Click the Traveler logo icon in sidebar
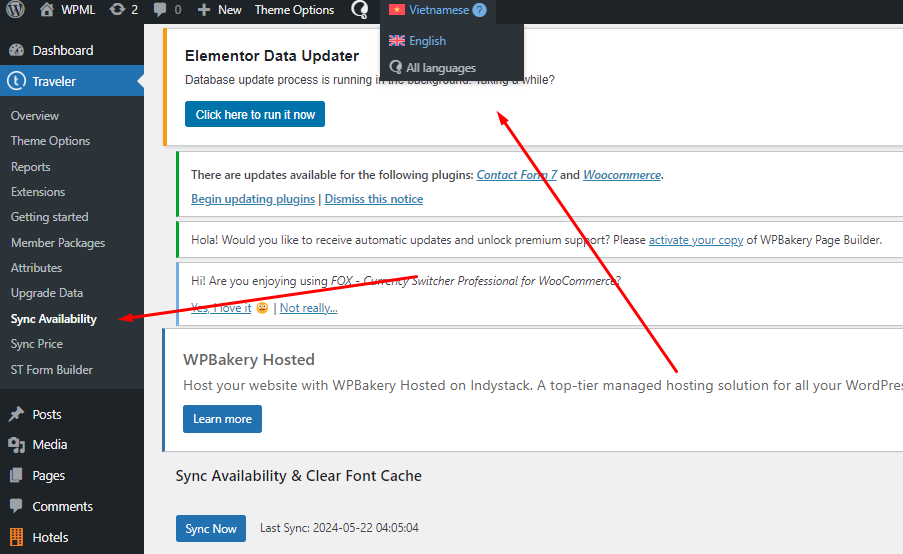Viewport: 903px width, 554px height. pyautogui.click(x=16, y=81)
